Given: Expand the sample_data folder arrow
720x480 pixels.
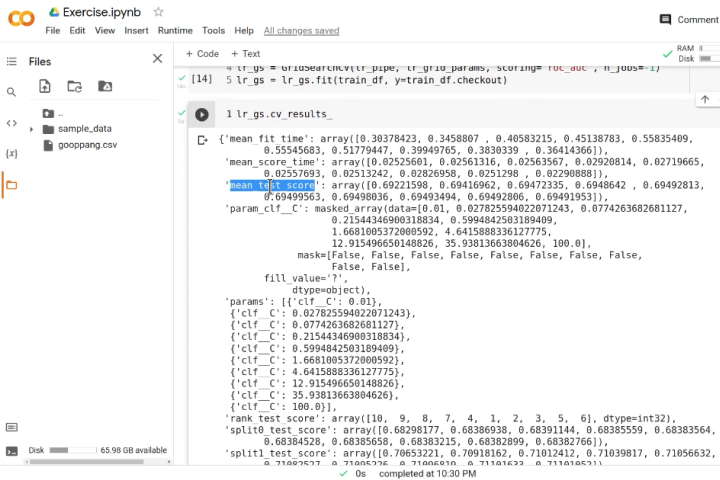Looking at the screenshot, I should tap(31, 130).
